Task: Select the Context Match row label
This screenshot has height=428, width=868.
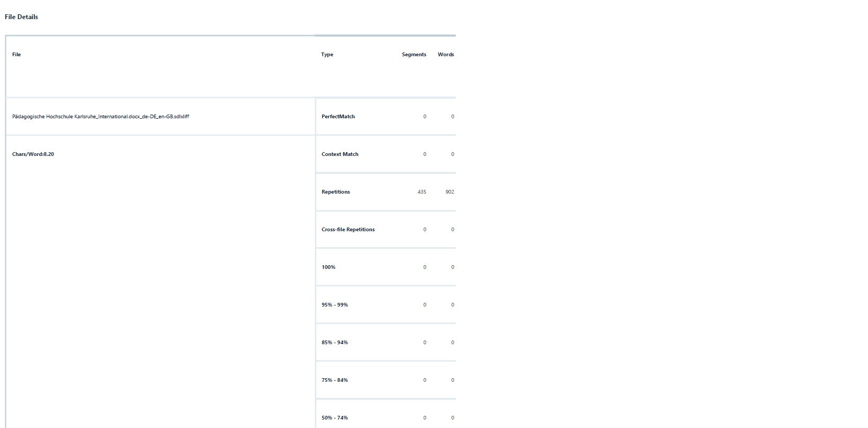Action: (x=340, y=154)
